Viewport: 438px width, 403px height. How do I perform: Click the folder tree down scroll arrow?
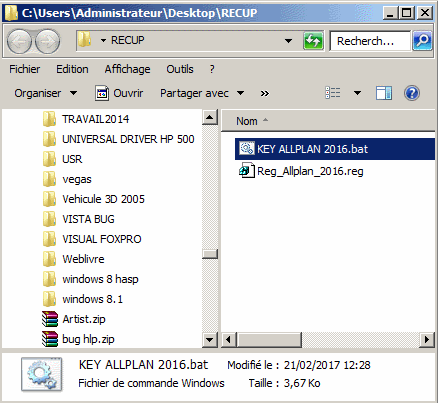click(x=210, y=340)
